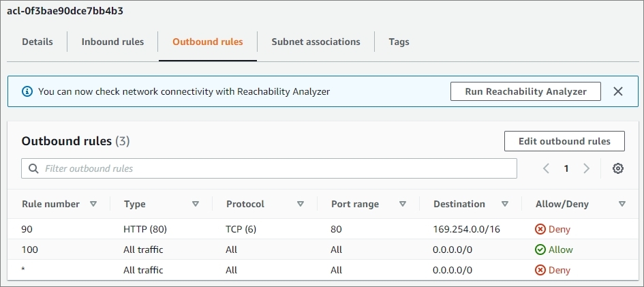
Task: Click the info icon in the banner
Action: [x=27, y=91]
